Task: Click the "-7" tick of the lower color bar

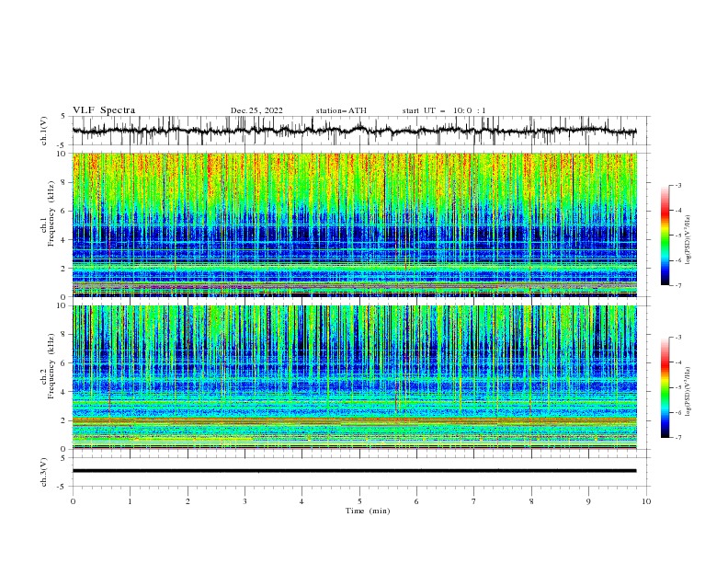Action: [678, 438]
